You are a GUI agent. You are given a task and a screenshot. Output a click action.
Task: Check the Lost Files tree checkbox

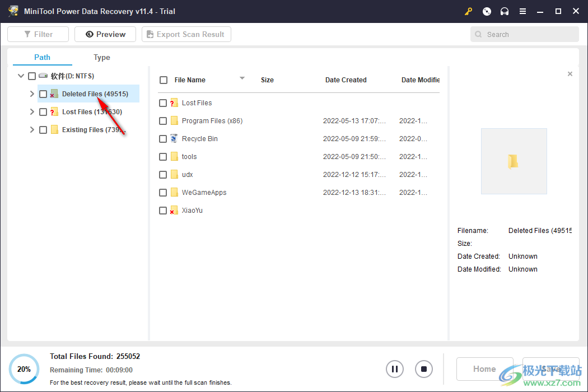[43, 112]
